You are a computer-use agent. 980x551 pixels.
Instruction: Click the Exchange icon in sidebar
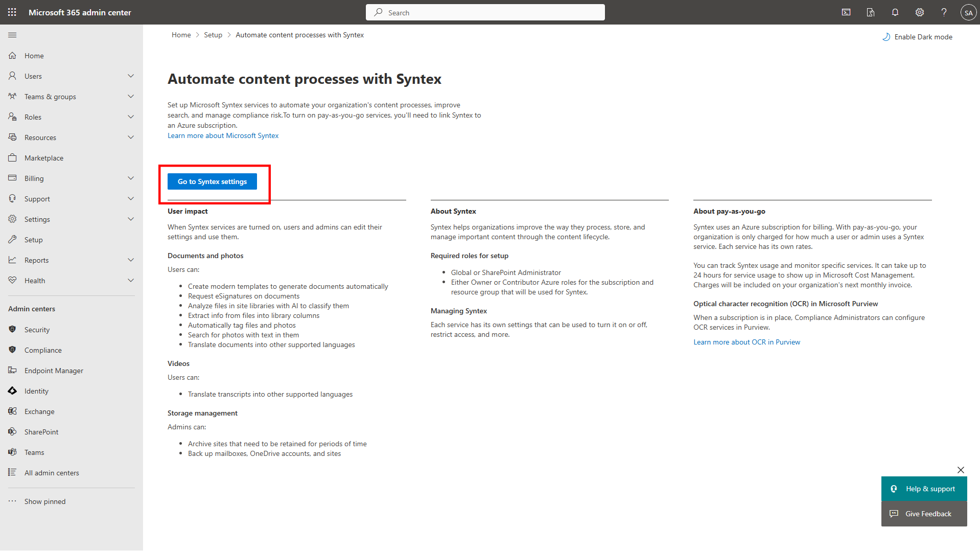point(12,411)
